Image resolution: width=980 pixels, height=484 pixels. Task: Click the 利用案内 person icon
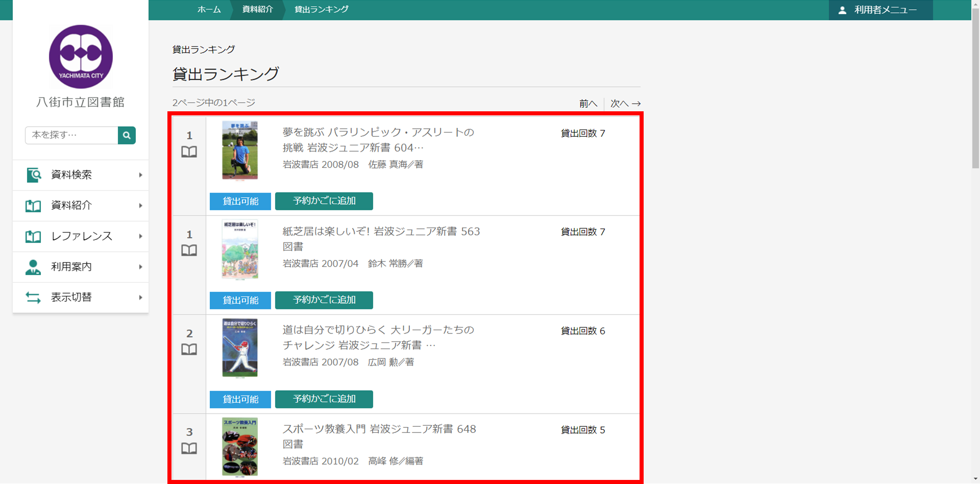point(34,267)
